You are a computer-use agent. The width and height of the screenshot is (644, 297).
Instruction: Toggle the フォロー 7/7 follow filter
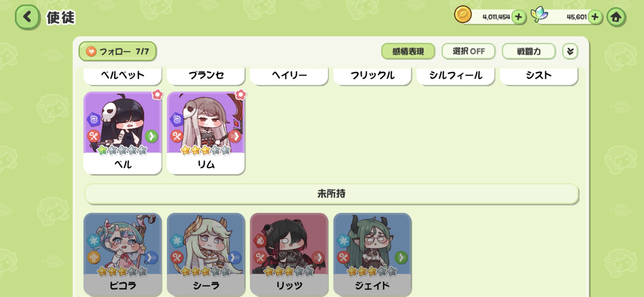pyautogui.click(x=118, y=52)
